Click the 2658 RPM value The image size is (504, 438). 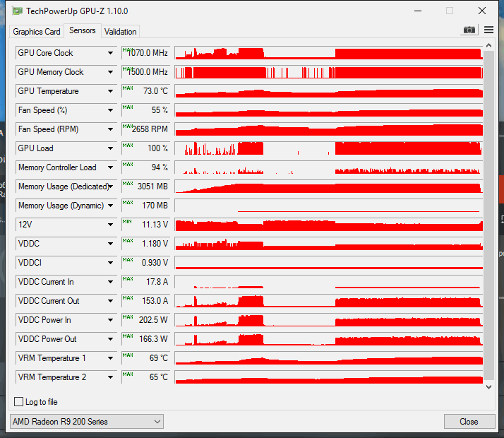point(146,129)
